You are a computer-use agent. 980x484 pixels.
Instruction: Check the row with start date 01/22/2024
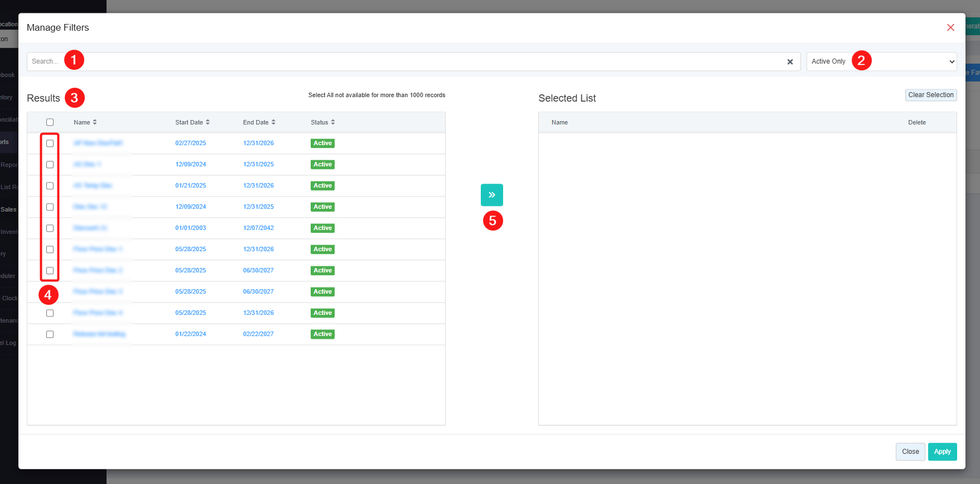pyautogui.click(x=50, y=334)
